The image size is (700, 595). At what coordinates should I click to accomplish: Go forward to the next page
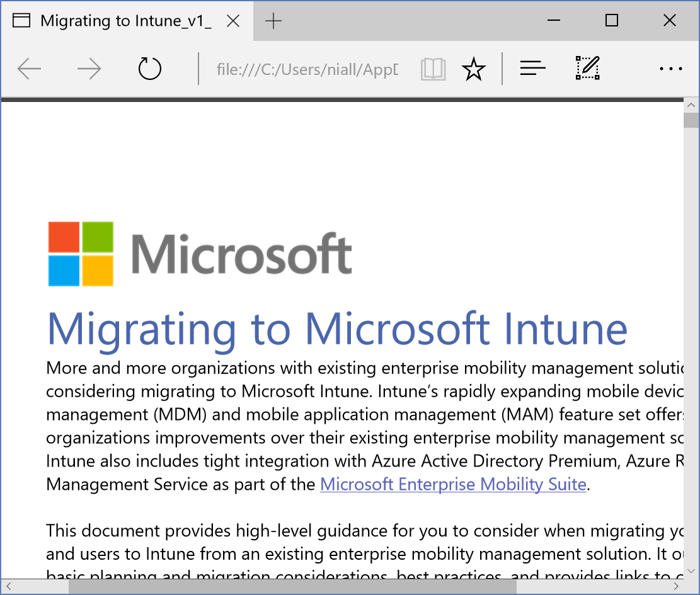(x=89, y=69)
